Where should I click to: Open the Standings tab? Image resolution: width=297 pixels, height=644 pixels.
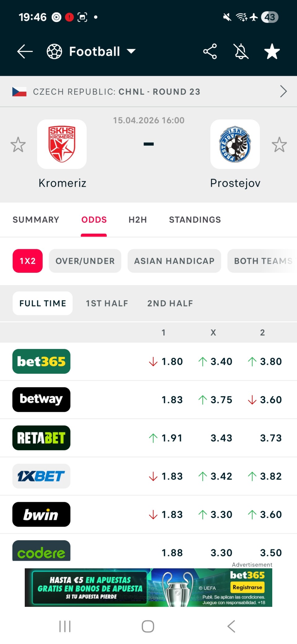pos(195,220)
